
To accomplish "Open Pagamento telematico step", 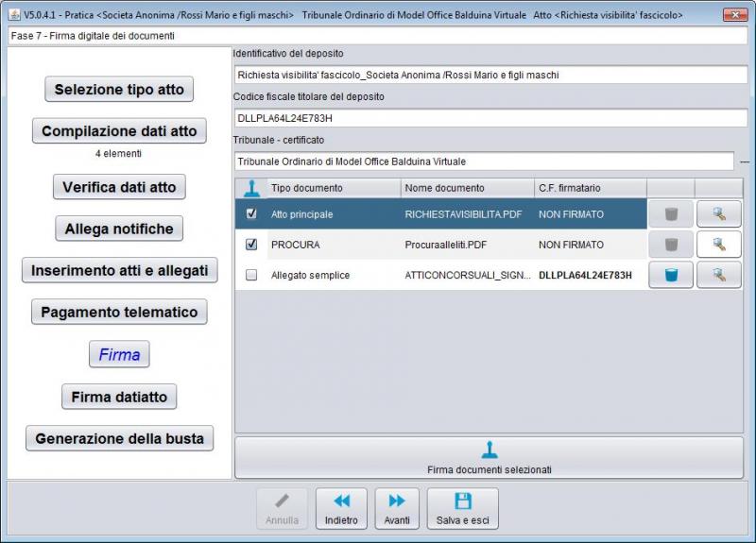I will pyautogui.click(x=119, y=312).
